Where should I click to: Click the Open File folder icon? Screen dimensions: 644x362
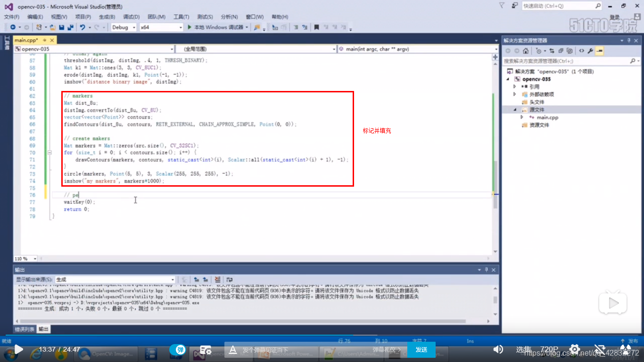coord(53,27)
